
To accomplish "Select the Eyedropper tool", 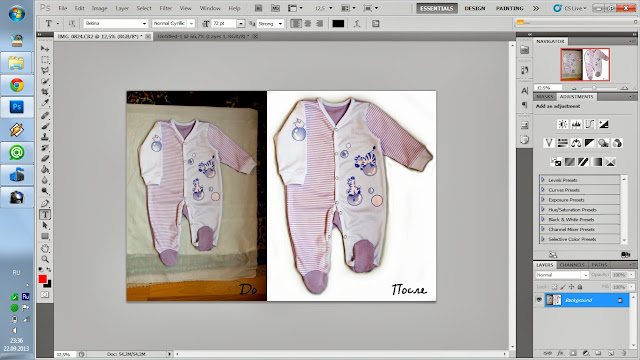I will [x=45, y=102].
